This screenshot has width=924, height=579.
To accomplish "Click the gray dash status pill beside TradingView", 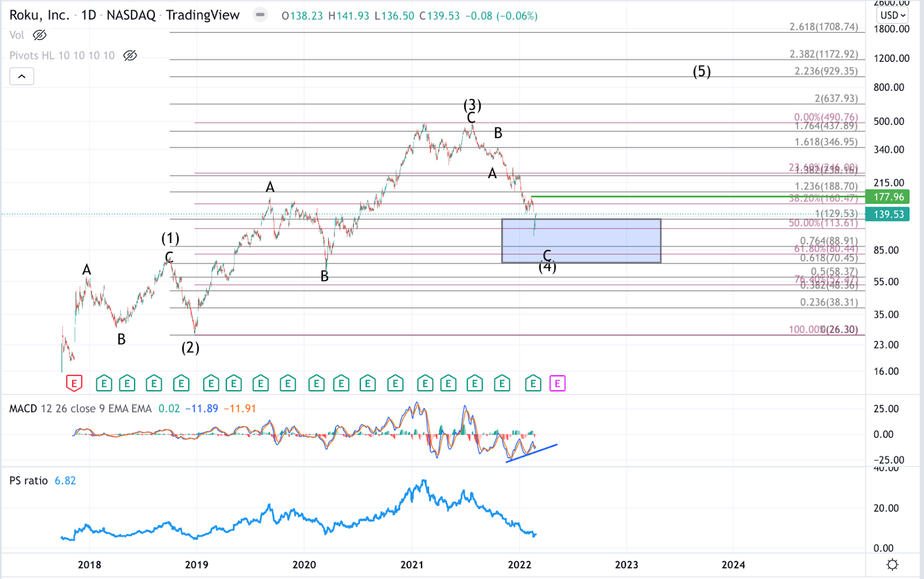I will pos(260,14).
